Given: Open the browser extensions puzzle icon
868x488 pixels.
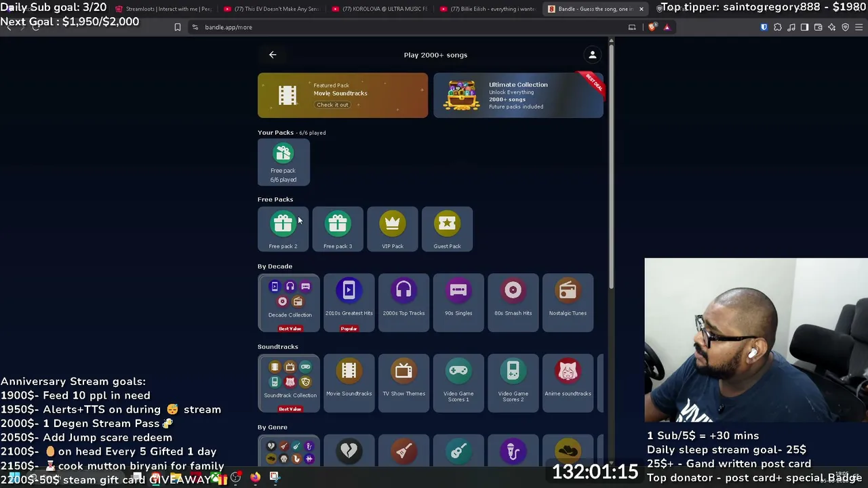Looking at the screenshot, I should [x=778, y=27].
